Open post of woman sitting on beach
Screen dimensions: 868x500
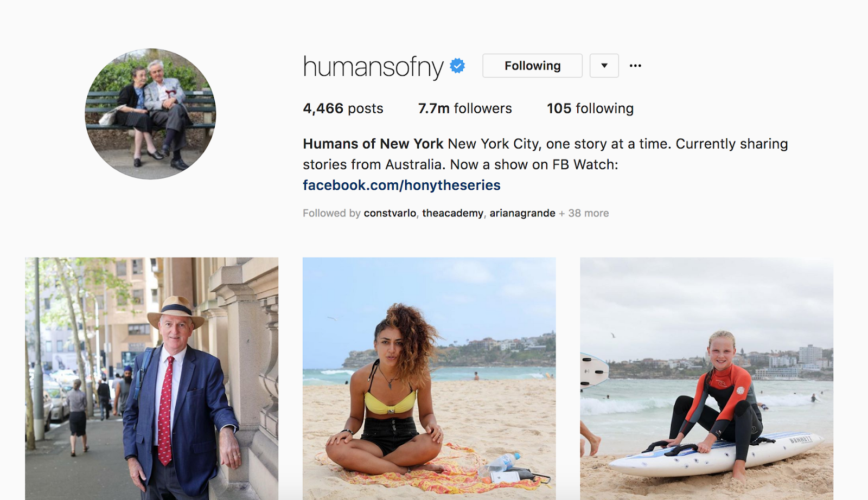429,379
